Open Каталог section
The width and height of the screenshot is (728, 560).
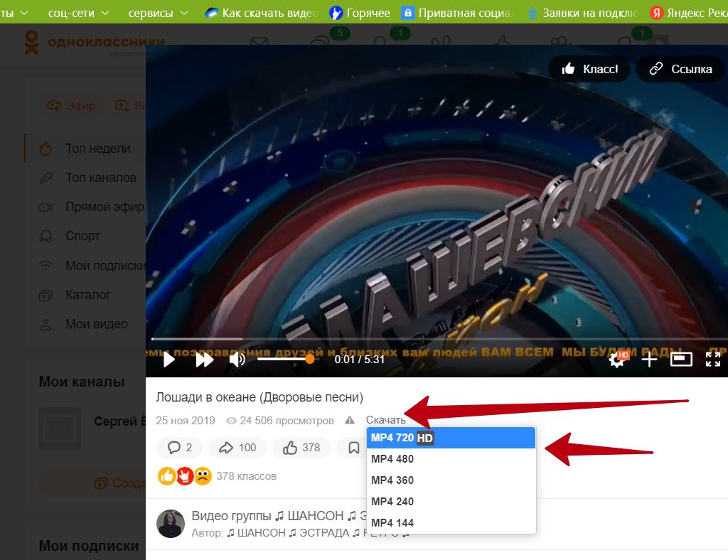pos(75,295)
